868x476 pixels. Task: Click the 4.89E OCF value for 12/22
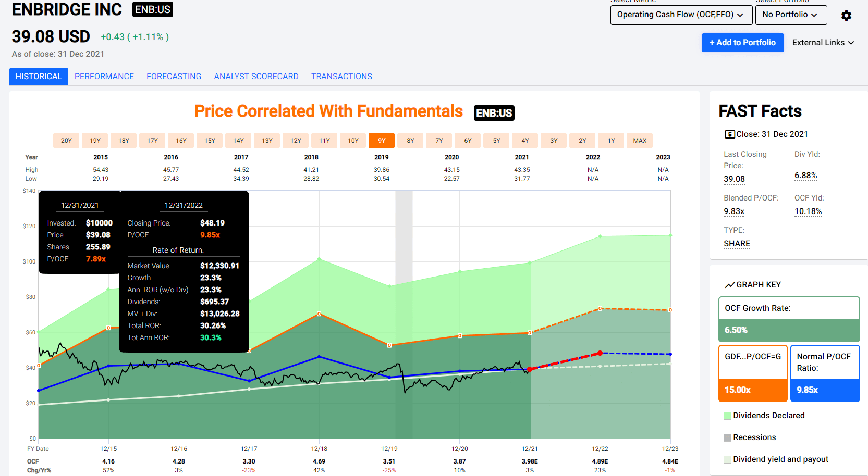(x=600, y=461)
